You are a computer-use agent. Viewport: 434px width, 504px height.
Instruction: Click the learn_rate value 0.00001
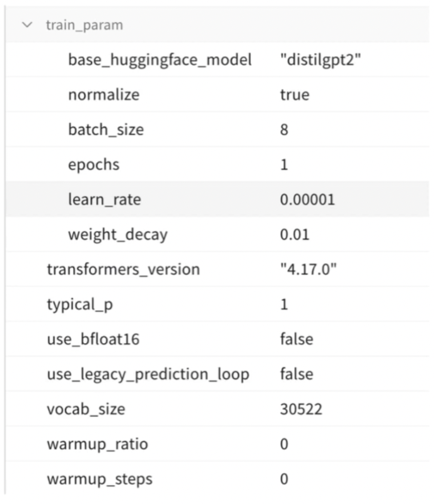tap(307, 200)
